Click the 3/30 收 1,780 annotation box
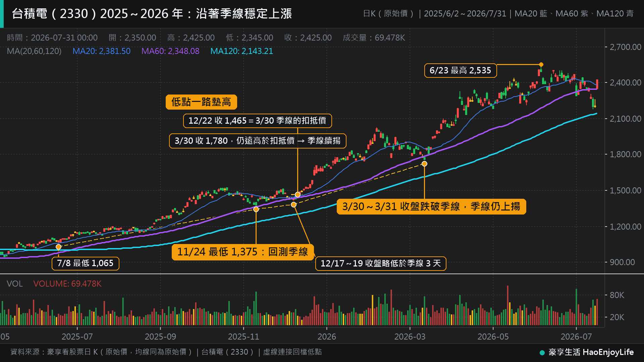The image size is (644, 362). (258, 141)
